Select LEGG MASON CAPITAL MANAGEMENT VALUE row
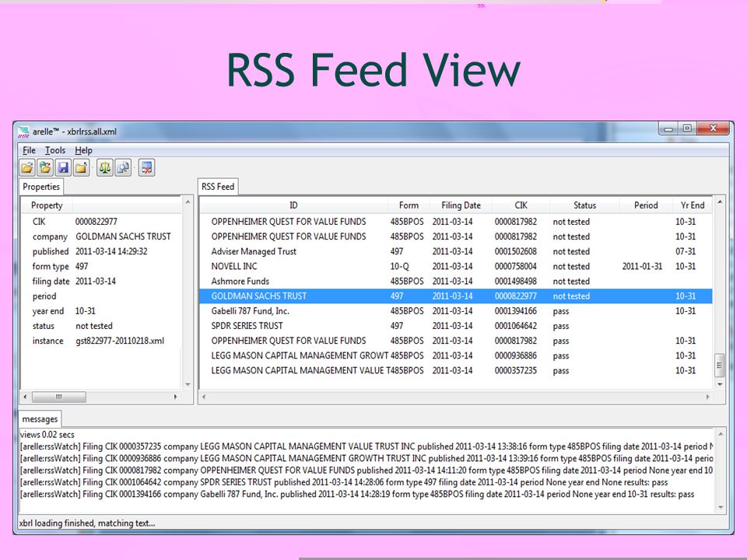The width and height of the screenshot is (747, 560). 456,370
